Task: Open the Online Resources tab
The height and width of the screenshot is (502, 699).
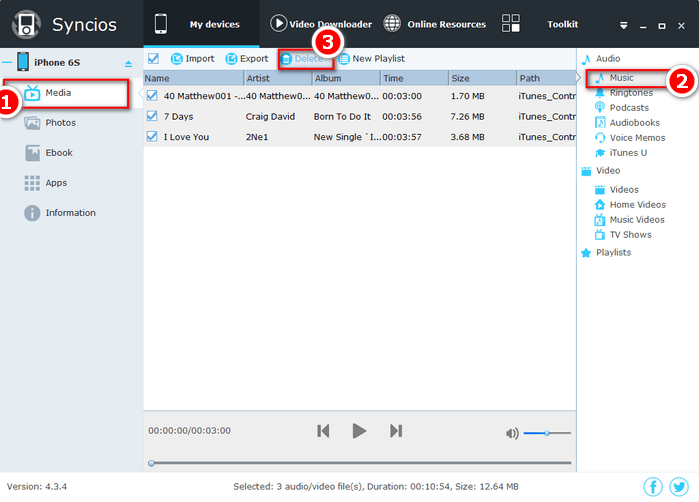Action: tap(435, 24)
